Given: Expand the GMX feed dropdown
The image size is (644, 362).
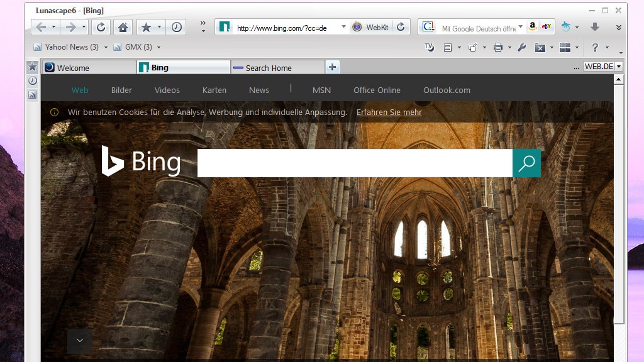Looking at the screenshot, I should click(158, 47).
